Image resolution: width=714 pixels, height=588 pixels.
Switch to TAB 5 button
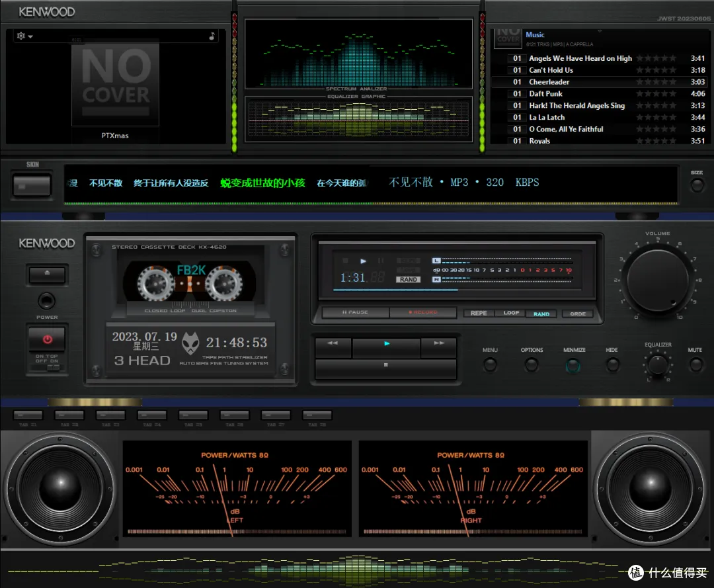(193, 415)
